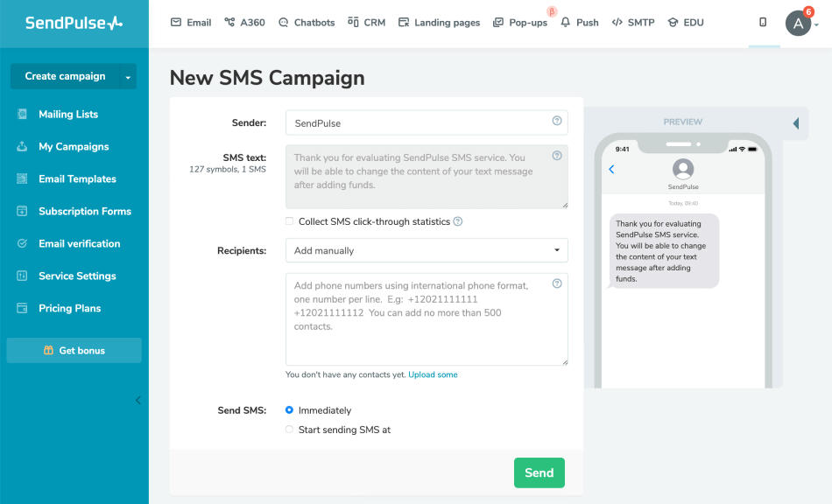
Task: Click help icon in phone numbers box
Action: 557,283
